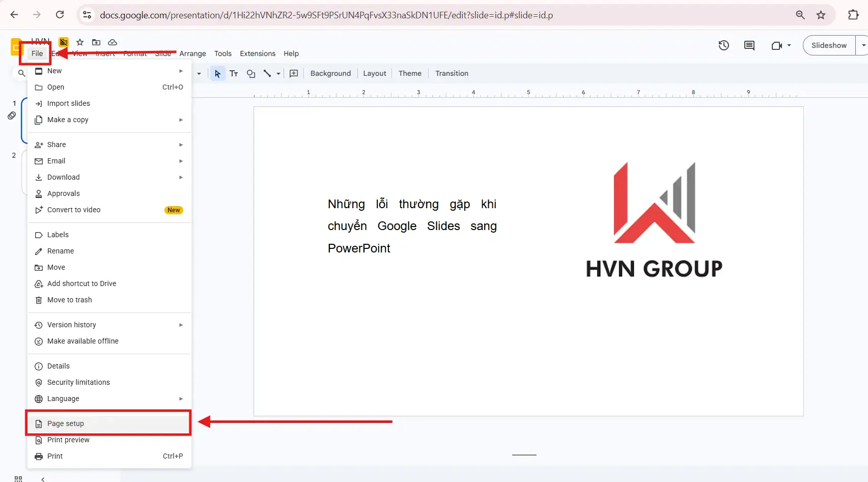Open all comments panel
Image resolution: width=868 pixels, height=482 pixels.
point(749,45)
